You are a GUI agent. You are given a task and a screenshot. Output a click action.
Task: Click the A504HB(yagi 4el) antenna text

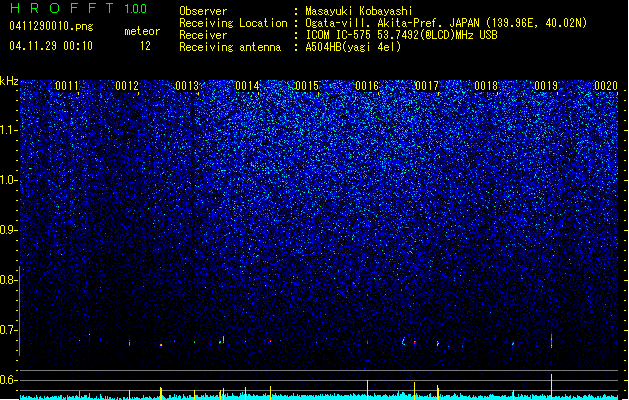pos(353,47)
